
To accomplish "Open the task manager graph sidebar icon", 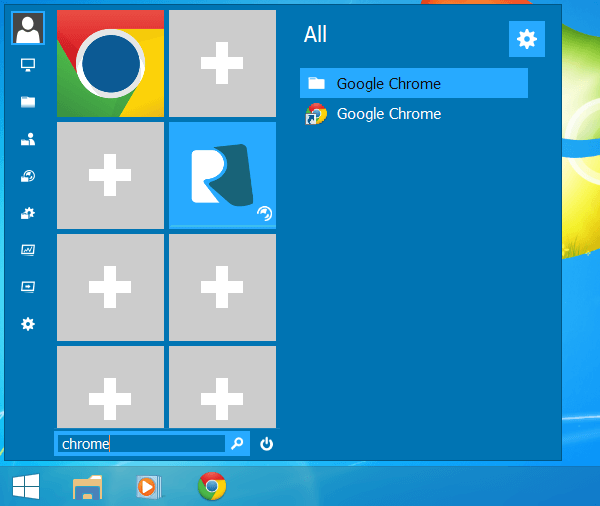I will point(28,250).
